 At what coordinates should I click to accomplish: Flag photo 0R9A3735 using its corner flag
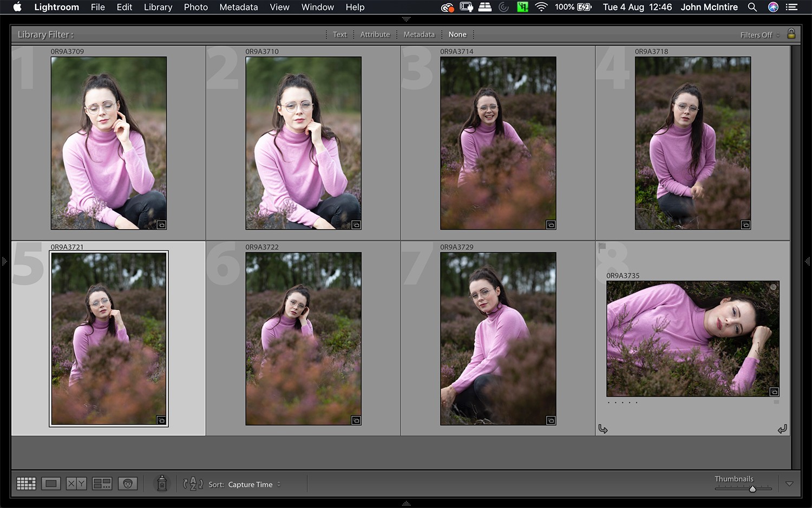(603, 247)
